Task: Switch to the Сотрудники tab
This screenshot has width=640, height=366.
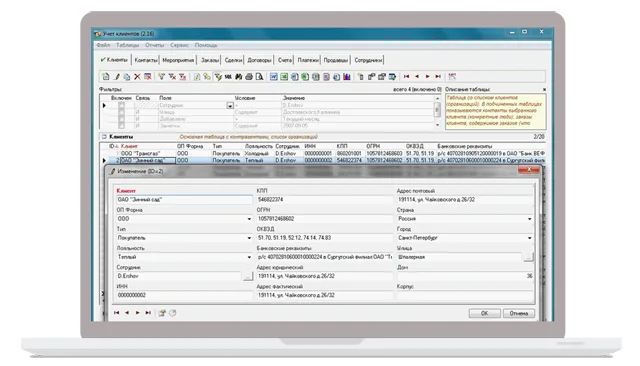Action: click(368, 60)
